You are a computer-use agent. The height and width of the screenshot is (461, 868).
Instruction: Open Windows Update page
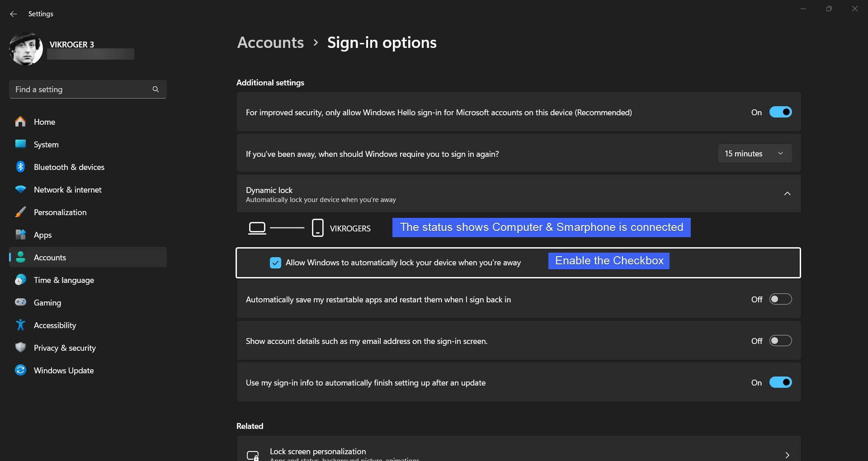point(88,370)
